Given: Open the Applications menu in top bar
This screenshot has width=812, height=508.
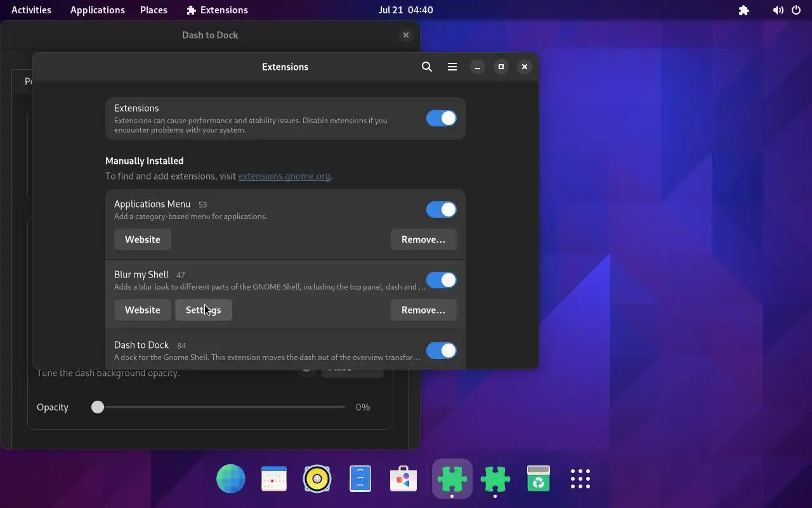Looking at the screenshot, I should pyautogui.click(x=97, y=10).
